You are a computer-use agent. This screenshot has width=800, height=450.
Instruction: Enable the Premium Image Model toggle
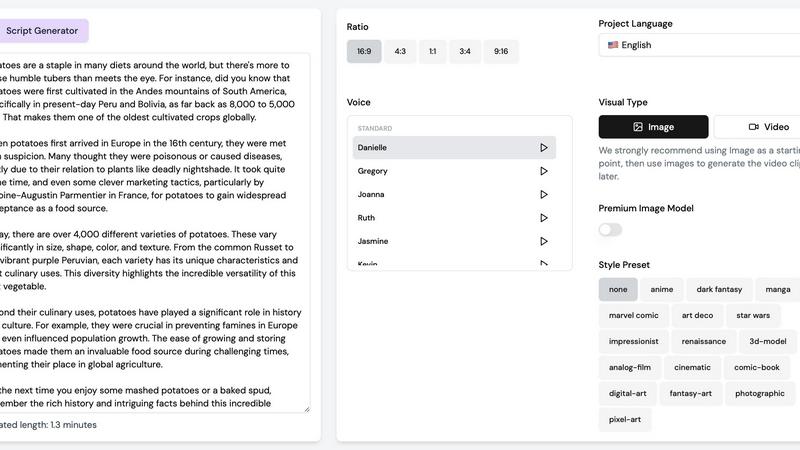[610, 230]
